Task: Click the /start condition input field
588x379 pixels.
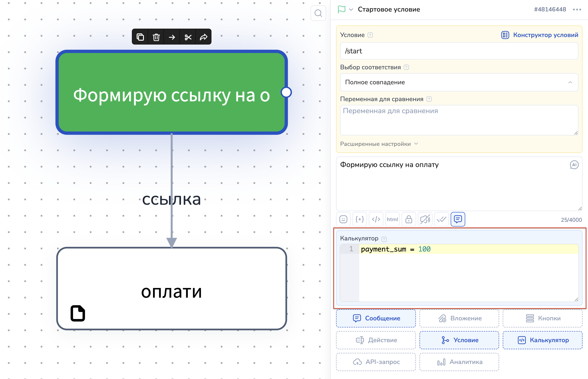Action: [x=459, y=51]
